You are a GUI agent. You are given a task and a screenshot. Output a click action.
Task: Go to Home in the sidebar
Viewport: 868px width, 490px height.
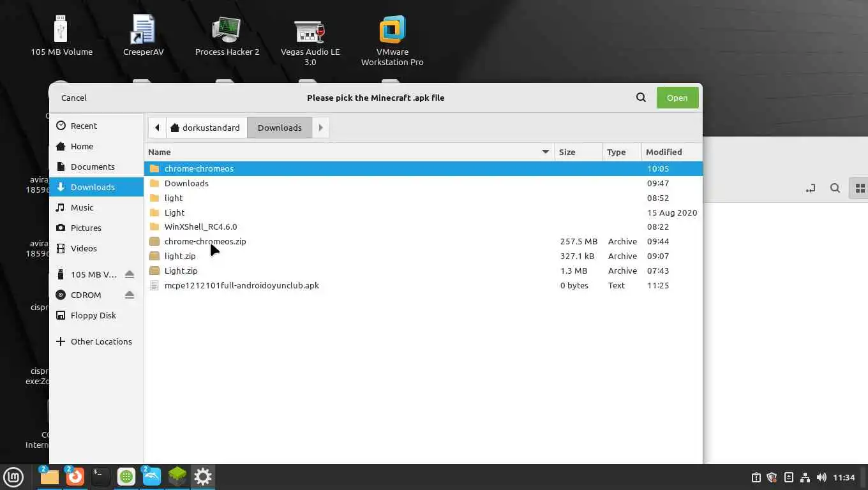pyautogui.click(x=96, y=146)
